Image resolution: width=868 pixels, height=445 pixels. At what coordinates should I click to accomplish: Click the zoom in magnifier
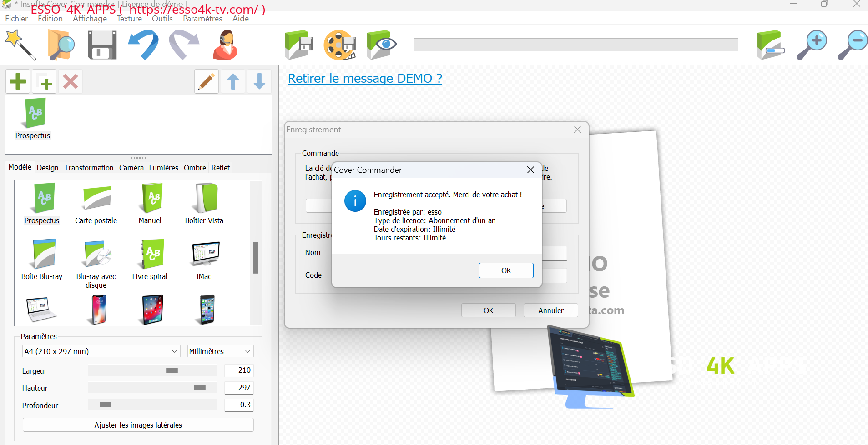812,45
